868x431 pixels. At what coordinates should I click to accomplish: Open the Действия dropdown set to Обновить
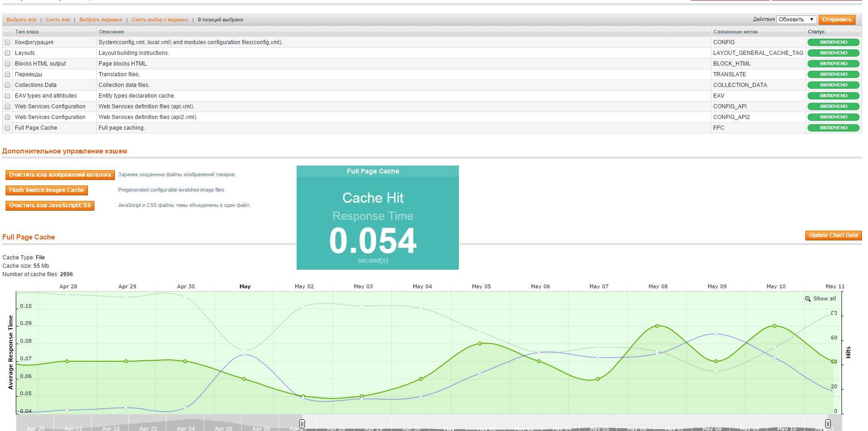pyautogui.click(x=796, y=20)
